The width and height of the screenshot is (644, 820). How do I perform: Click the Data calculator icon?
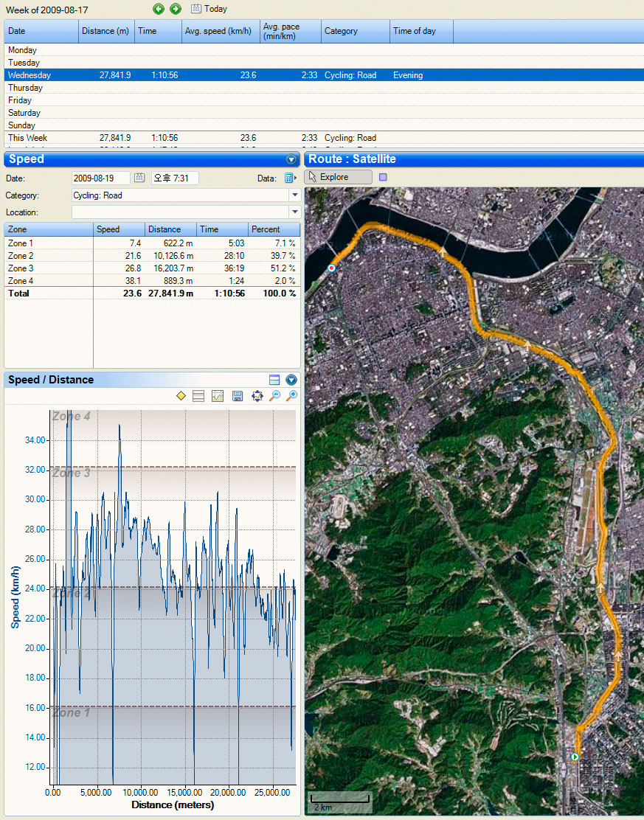(289, 178)
